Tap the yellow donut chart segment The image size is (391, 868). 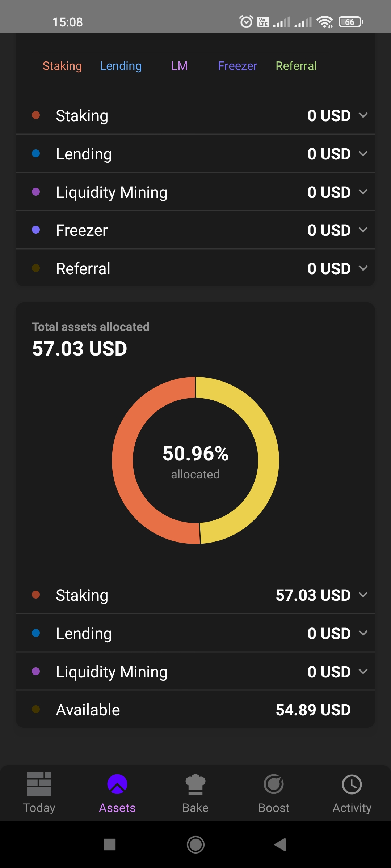click(268, 459)
